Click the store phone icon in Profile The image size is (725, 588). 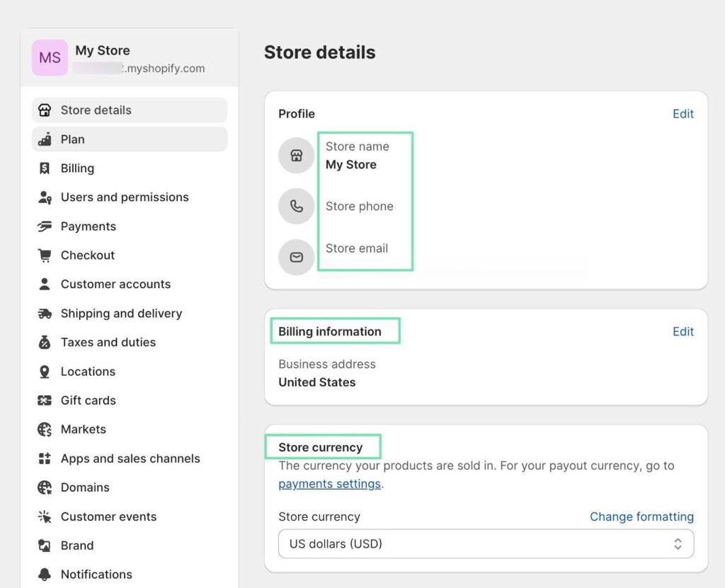click(296, 207)
